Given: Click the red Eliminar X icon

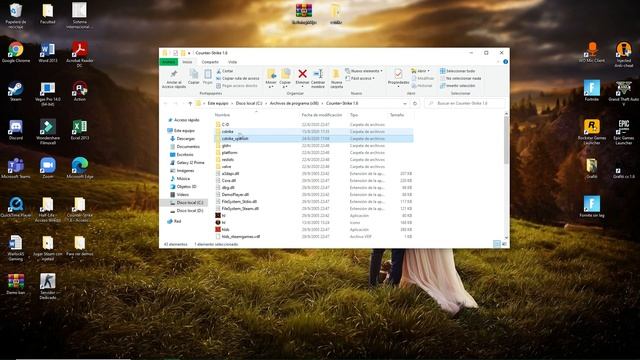Looking at the screenshot, I should [x=302, y=74].
